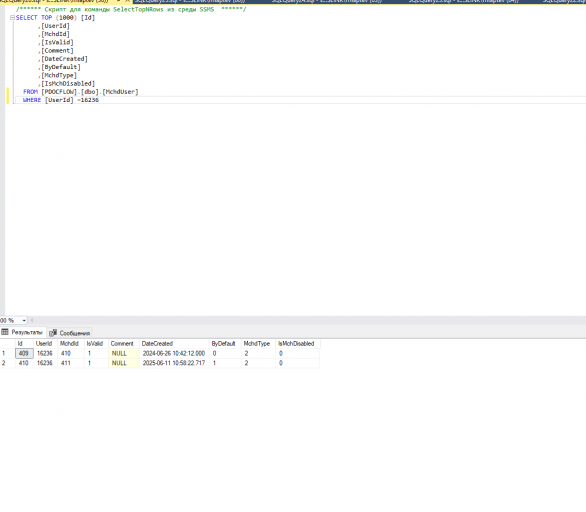586x512 pixels.
Task: Click the ,[MchdType] line in the query
Action: pyautogui.click(x=58, y=75)
